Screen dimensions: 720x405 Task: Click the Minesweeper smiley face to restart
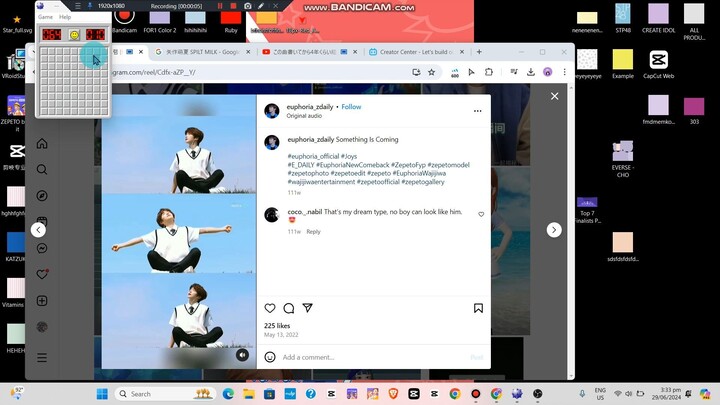74,34
